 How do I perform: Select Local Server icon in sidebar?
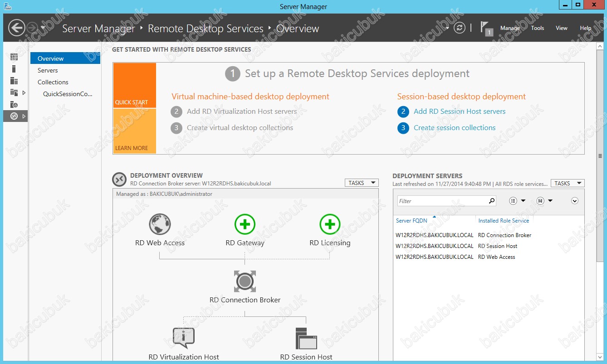point(14,69)
